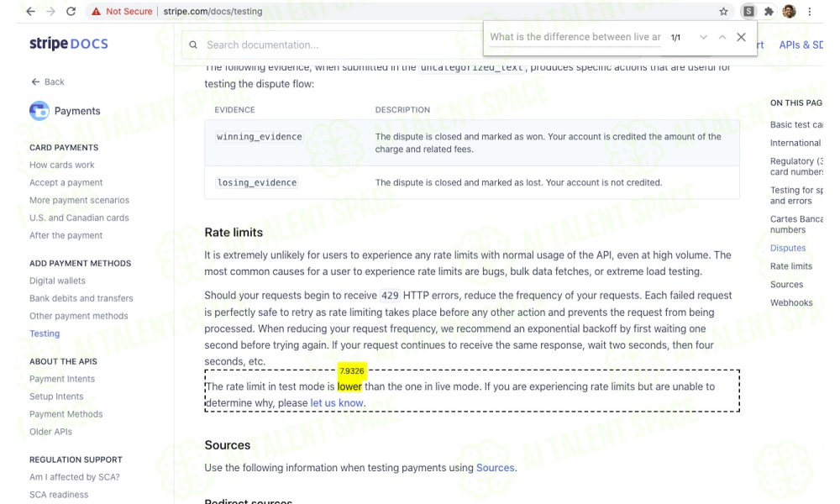Click the Not Secure warning icon
Screen dimensions: 840x504
96,11
